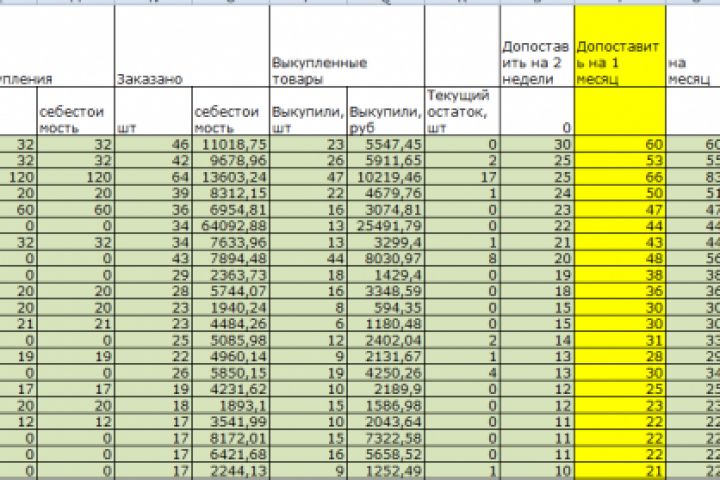Select cell containing 13603,24
This screenshot has height=480, width=720.
231,177
